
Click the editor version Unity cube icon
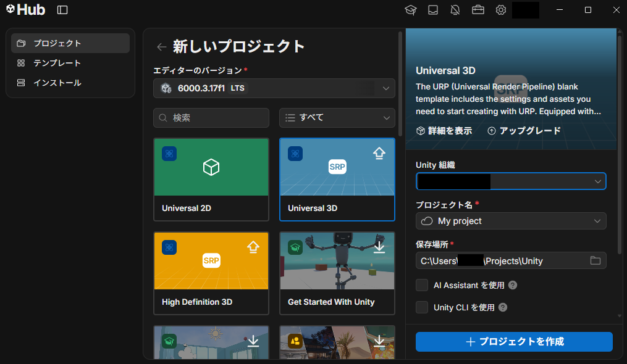coord(166,88)
